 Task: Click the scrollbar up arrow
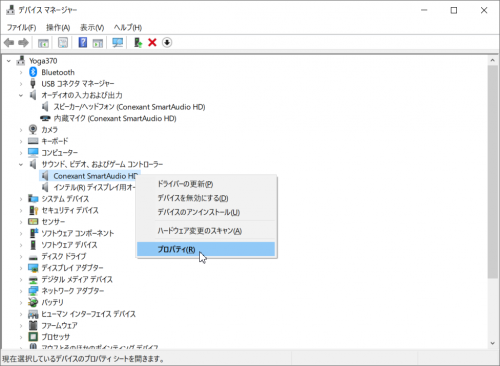pyautogui.click(x=492, y=61)
